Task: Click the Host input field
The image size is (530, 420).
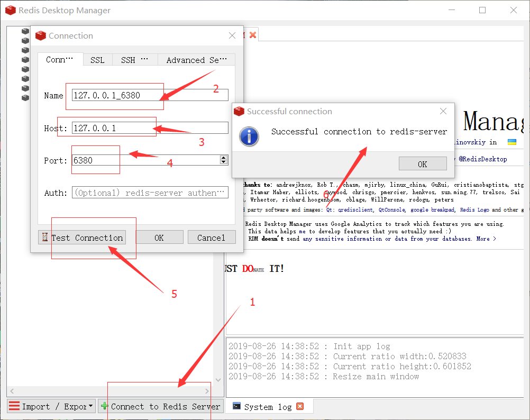Action: pos(150,127)
